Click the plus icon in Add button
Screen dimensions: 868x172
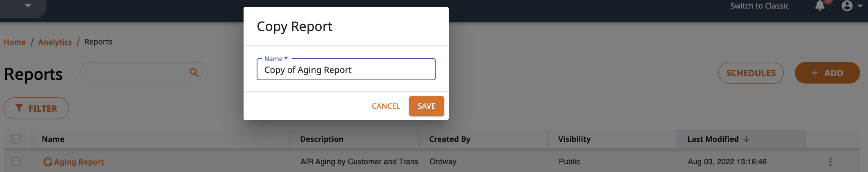[814, 73]
